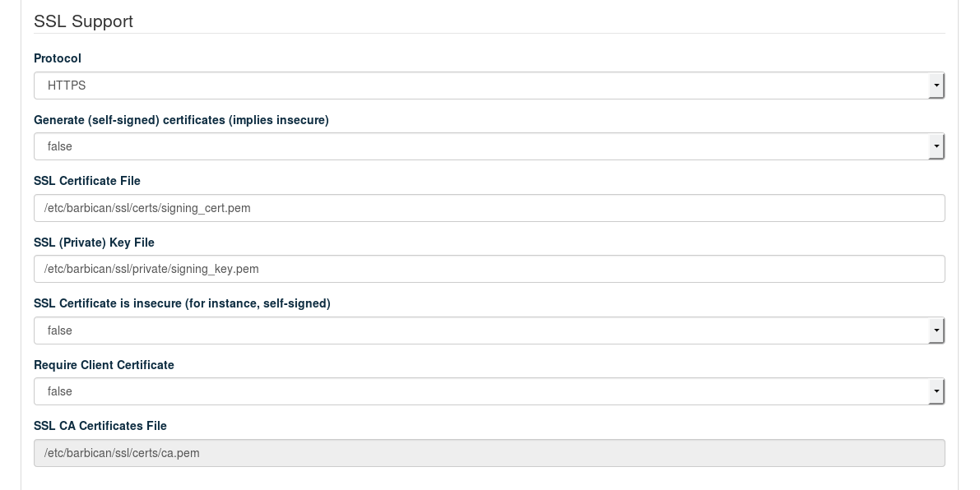
Task: Click arrow on Require Client Certificate select
Action: point(936,391)
